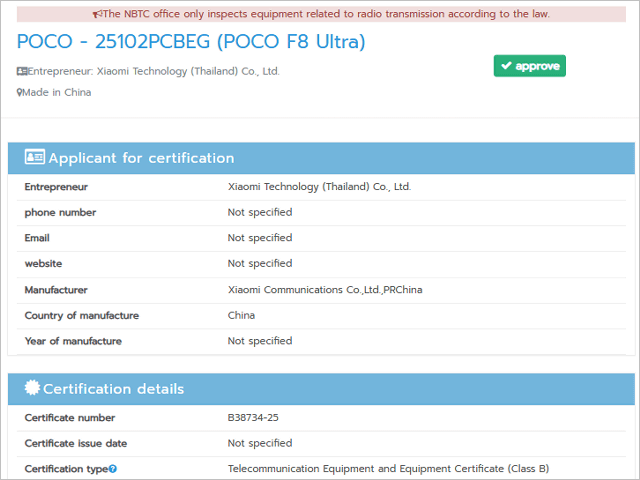Click the Country of manufacture value China
640x480 pixels.
(241, 316)
